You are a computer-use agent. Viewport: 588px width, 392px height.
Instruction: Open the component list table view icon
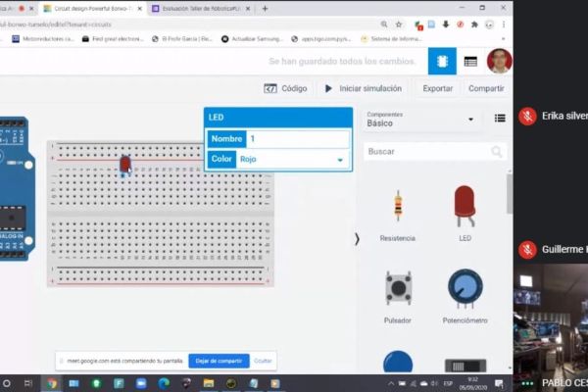pos(470,61)
